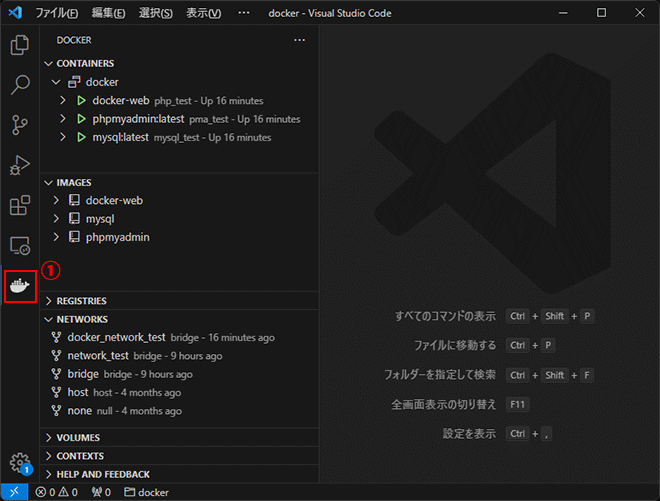
Task: Click the docker_network_test network icon
Action: pyautogui.click(x=56, y=337)
